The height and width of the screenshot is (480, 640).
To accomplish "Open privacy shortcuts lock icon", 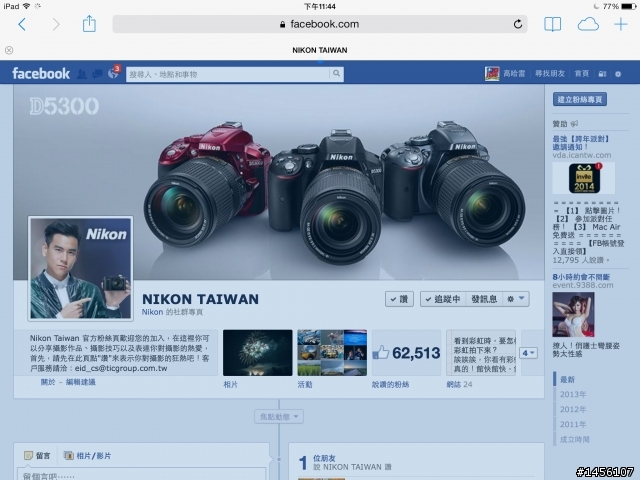I will click(x=602, y=74).
